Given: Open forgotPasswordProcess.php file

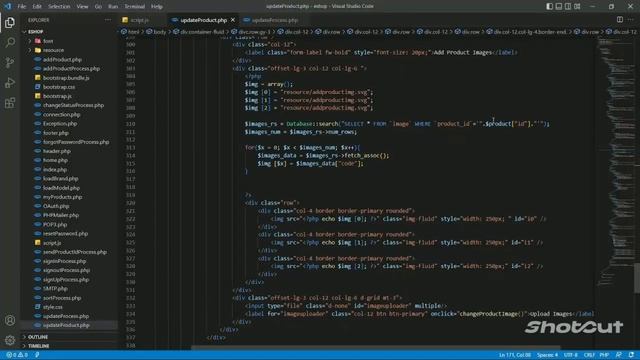Looking at the screenshot, I should pos(76,142).
